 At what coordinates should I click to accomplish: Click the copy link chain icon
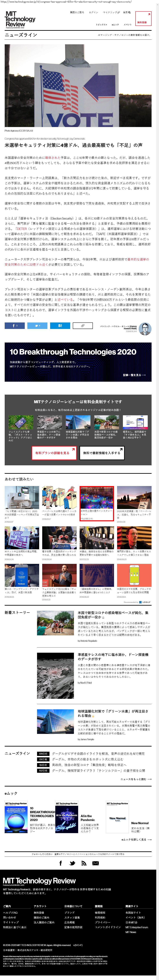pos(82,326)
